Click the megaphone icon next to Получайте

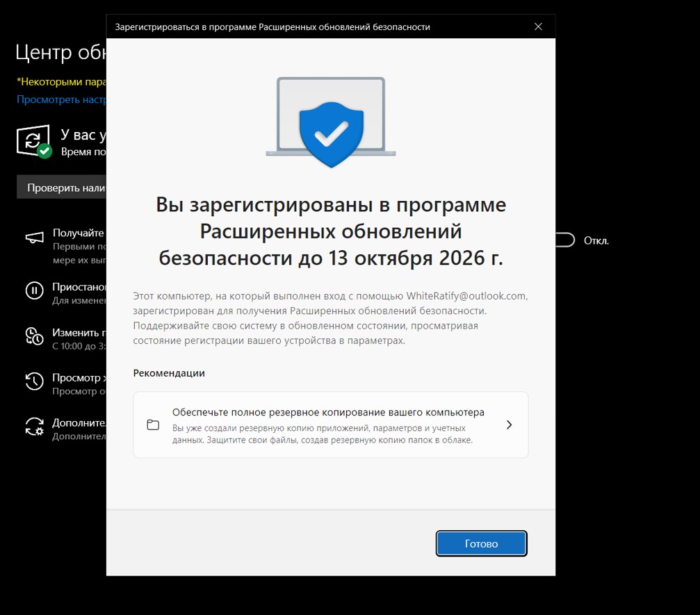(x=34, y=238)
